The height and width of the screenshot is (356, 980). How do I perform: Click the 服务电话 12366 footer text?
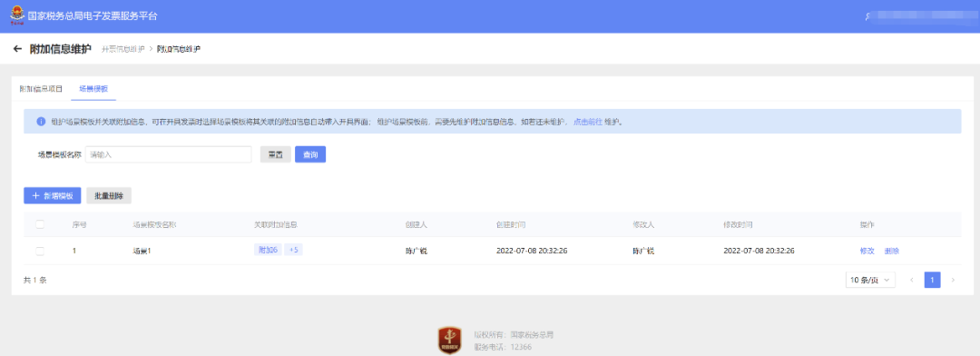503,346
